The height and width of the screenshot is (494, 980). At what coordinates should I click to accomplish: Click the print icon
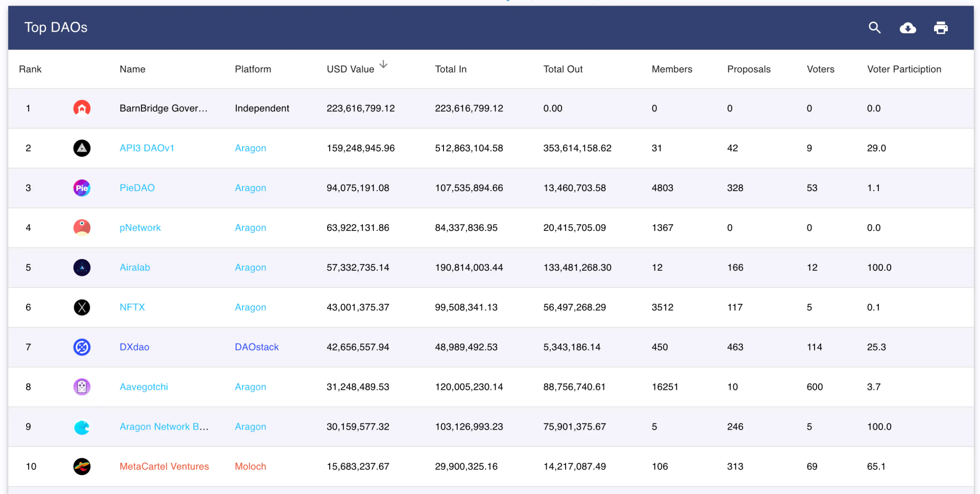(941, 28)
